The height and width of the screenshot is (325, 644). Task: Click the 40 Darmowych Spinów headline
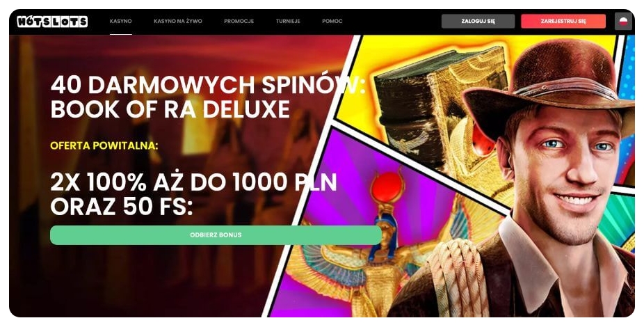[208, 85]
